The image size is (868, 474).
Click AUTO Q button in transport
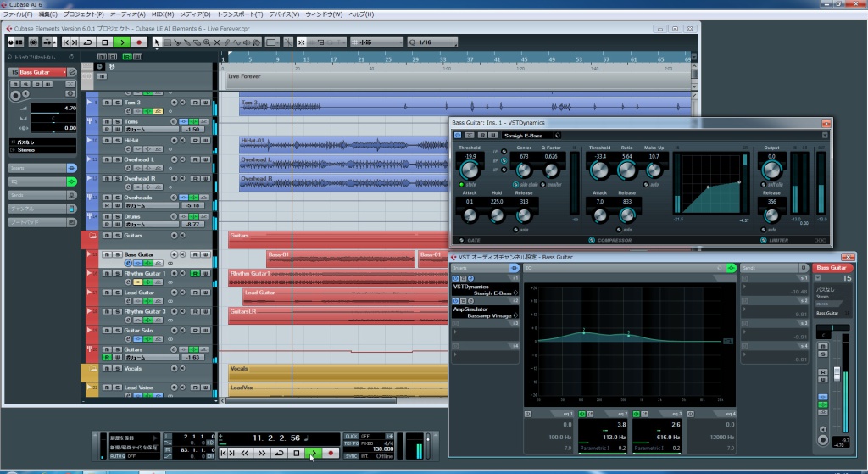[117, 456]
